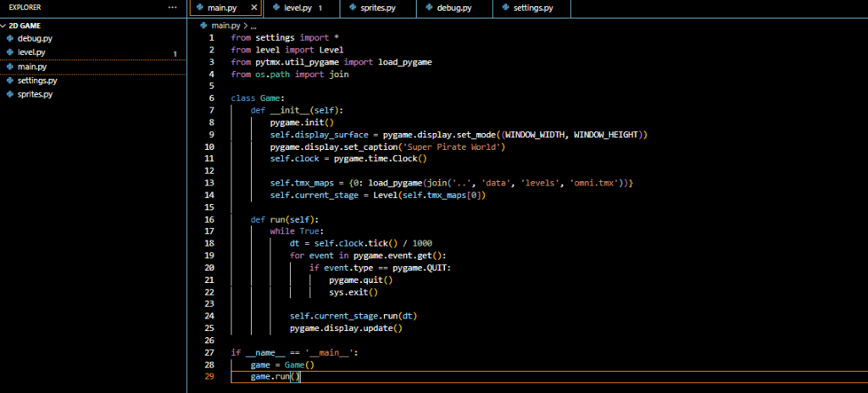Expand the breadcrumb ellipsis after main.py

pyautogui.click(x=253, y=26)
